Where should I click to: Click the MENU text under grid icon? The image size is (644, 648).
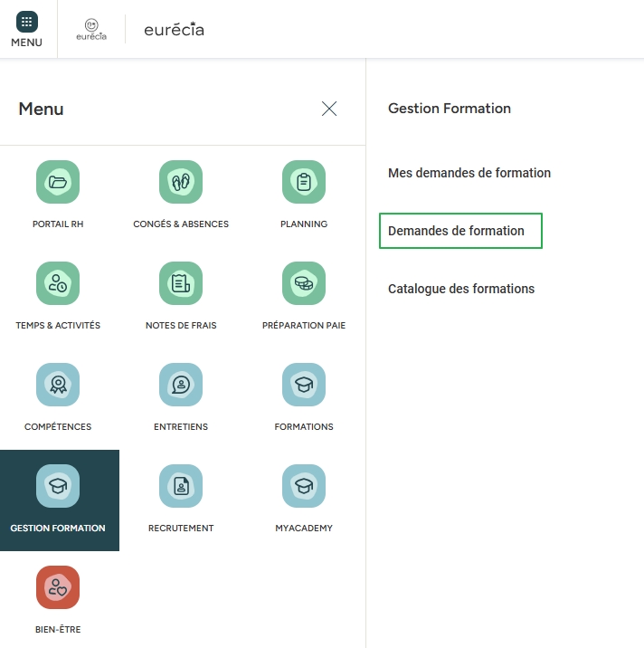coord(27,43)
